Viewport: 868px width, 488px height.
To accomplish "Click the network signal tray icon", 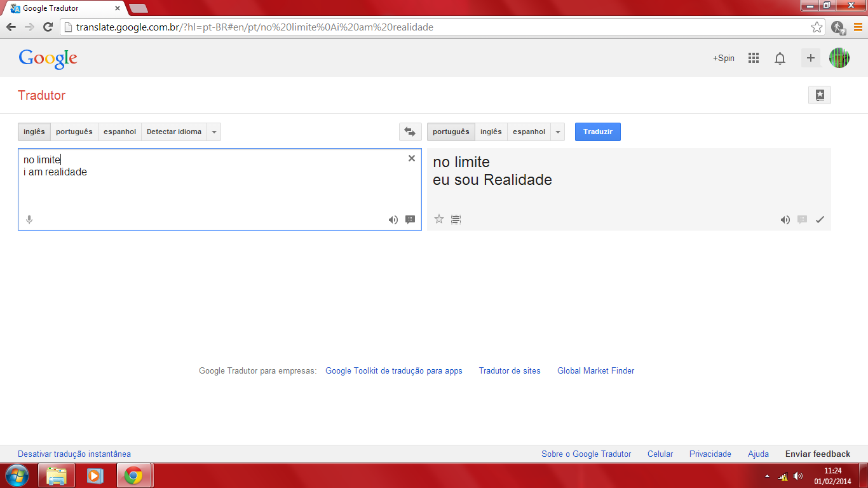I will (783, 476).
